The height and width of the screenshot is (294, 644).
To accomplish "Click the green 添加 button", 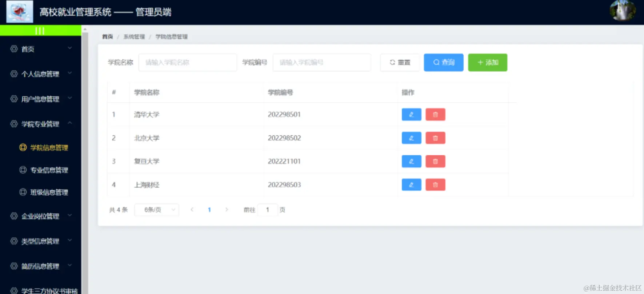I will (488, 62).
